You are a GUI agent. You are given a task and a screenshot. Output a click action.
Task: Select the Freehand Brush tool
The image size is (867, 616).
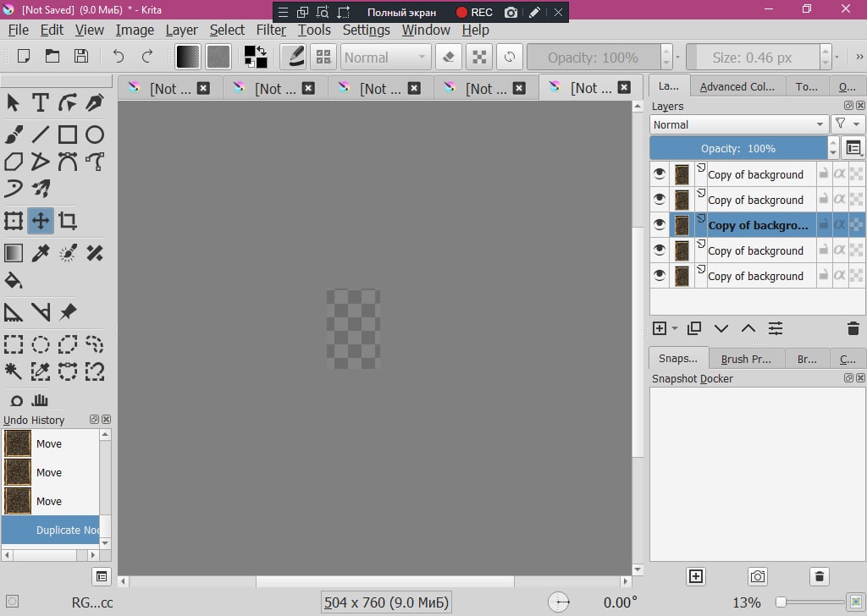click(14, 135)
